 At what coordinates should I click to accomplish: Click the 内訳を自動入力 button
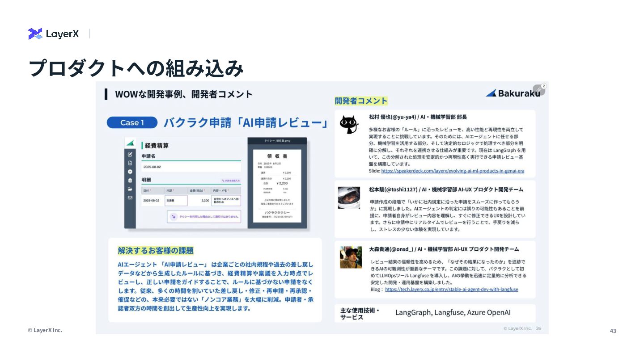pos(230,181)
